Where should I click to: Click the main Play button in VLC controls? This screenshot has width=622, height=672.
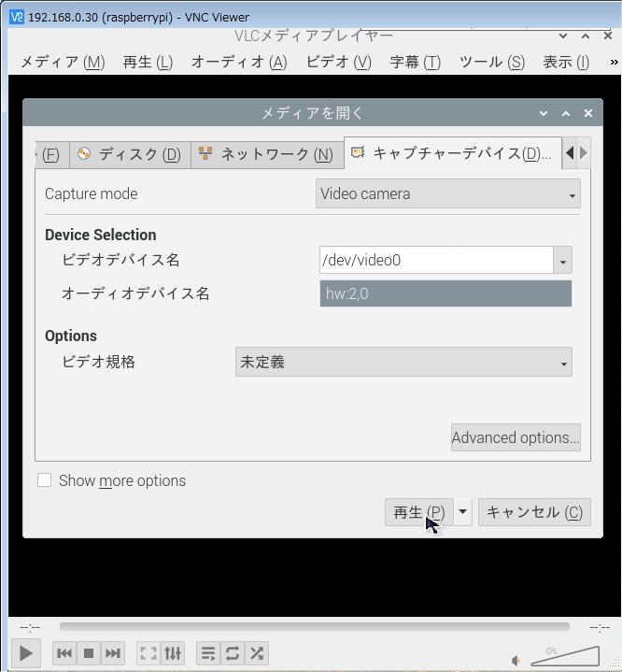pos(26,653)
